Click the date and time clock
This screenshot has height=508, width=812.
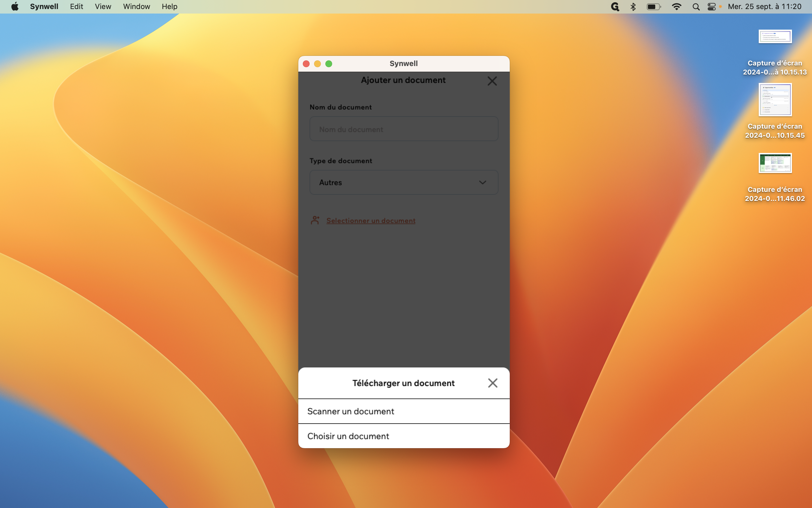click(765, 6)
